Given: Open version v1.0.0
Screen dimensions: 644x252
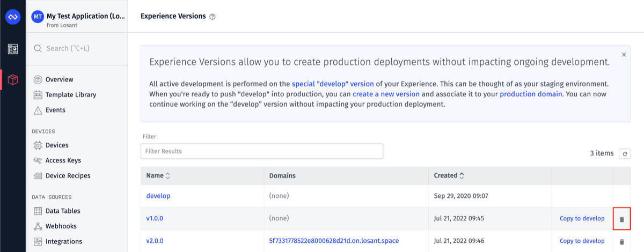Looking at the screenshot, I should tap(155, 219).
